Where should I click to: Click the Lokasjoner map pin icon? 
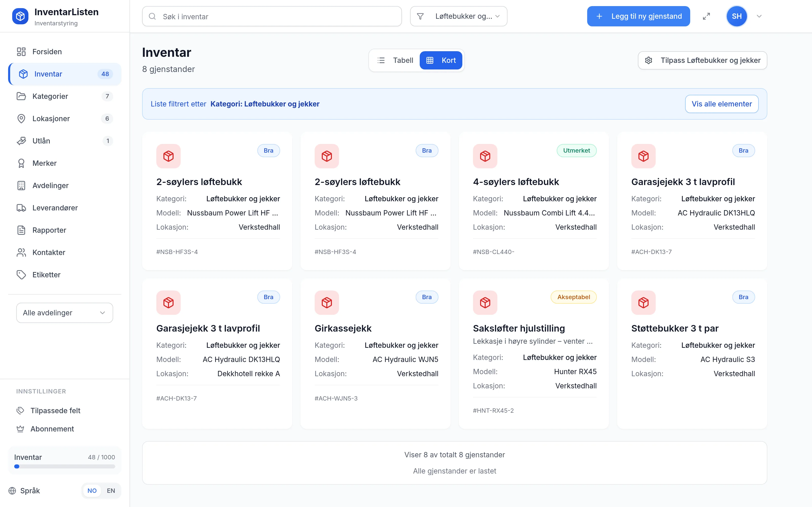[21, 119]
